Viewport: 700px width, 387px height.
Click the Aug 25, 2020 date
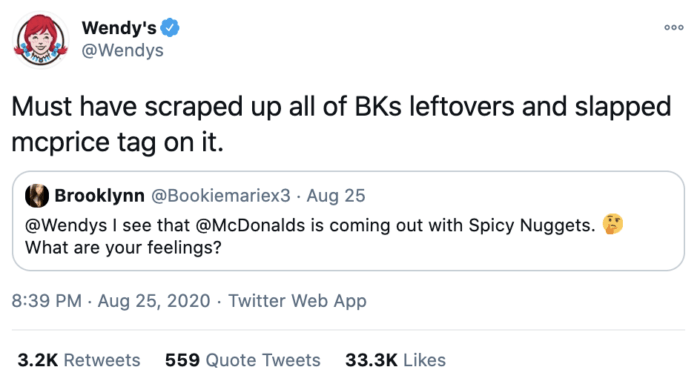coord(154,301)
